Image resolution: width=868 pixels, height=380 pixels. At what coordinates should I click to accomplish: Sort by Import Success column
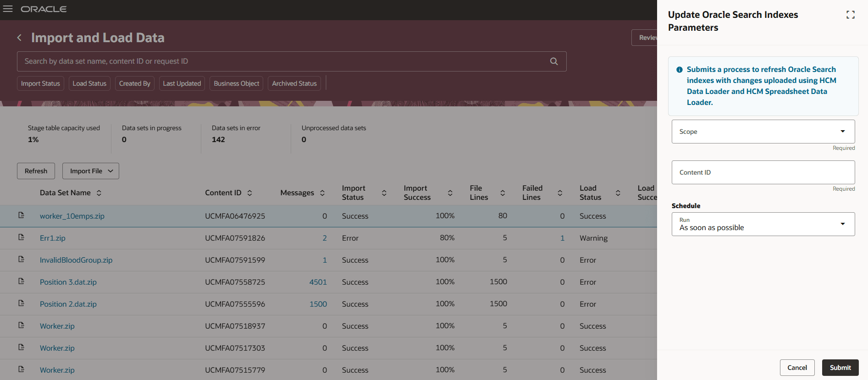(x=450, y=193)
